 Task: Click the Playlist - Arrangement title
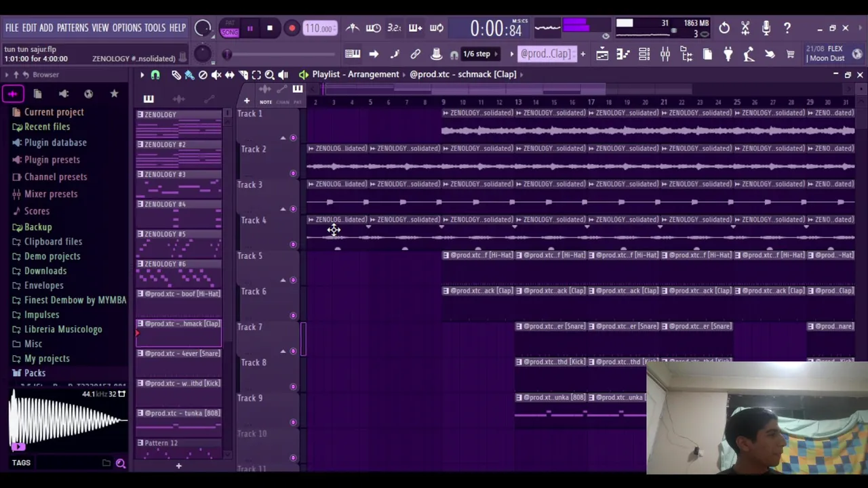[x=355, y=75]
